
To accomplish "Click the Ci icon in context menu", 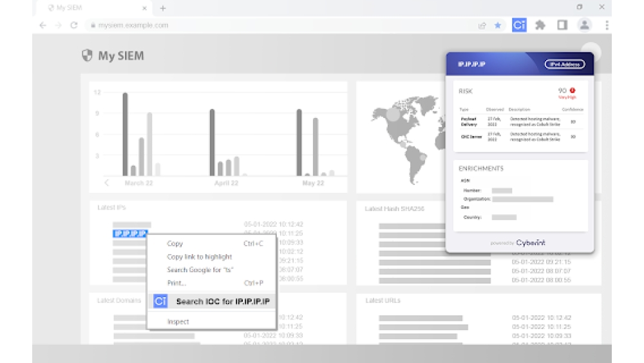I will pos(160,301).
